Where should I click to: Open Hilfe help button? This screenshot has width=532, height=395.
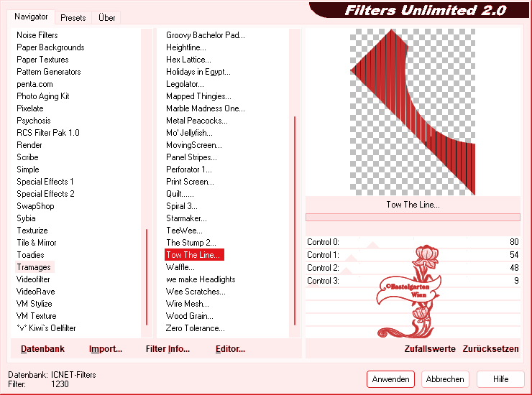tap(500, 379)
